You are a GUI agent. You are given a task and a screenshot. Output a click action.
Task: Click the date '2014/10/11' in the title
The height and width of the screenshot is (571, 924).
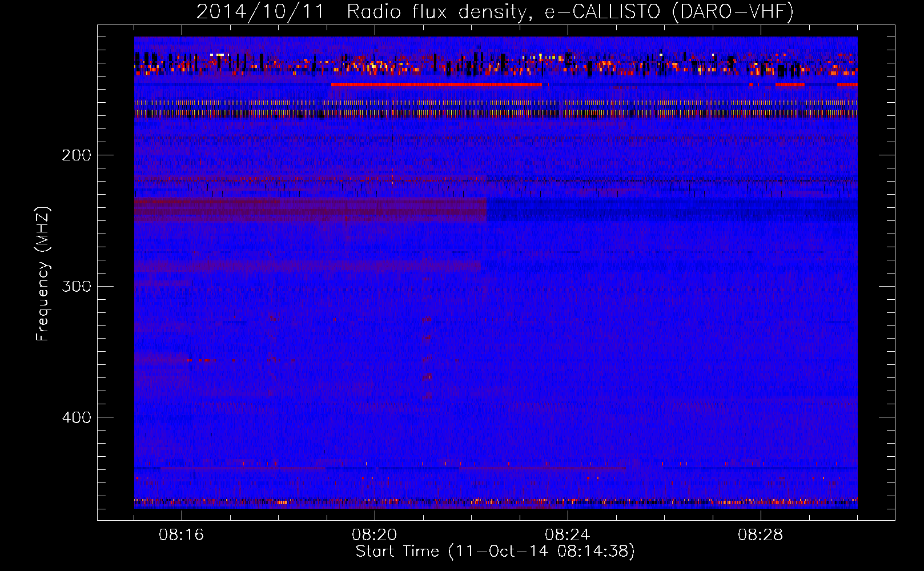[260, 11]
